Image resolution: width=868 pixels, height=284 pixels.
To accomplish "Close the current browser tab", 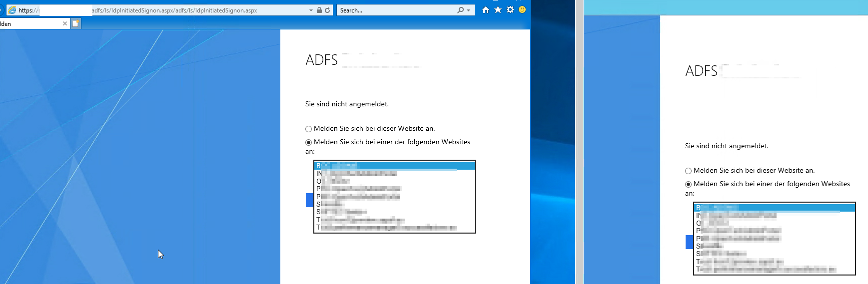I will tap(65, 23).
